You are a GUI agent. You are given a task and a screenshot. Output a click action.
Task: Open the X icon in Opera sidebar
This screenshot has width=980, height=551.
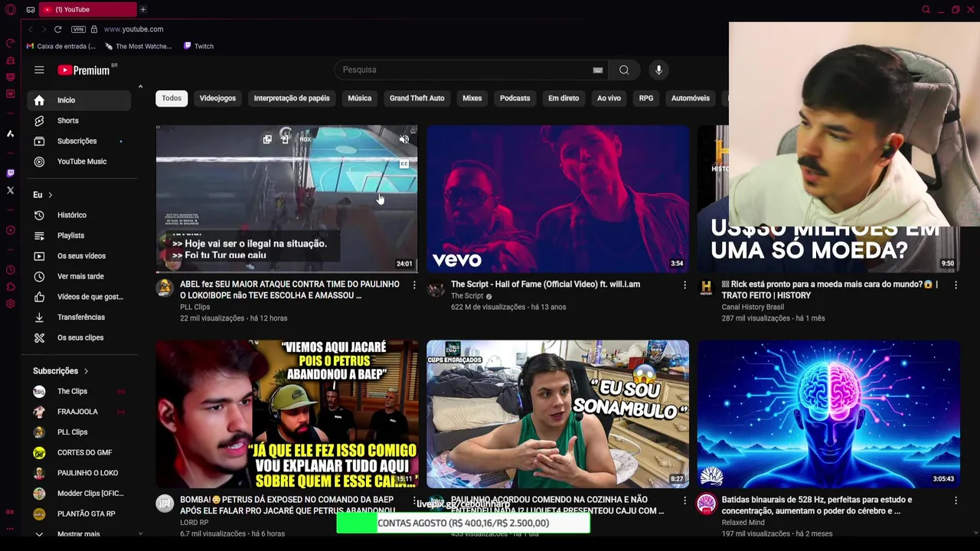point(10,191)
